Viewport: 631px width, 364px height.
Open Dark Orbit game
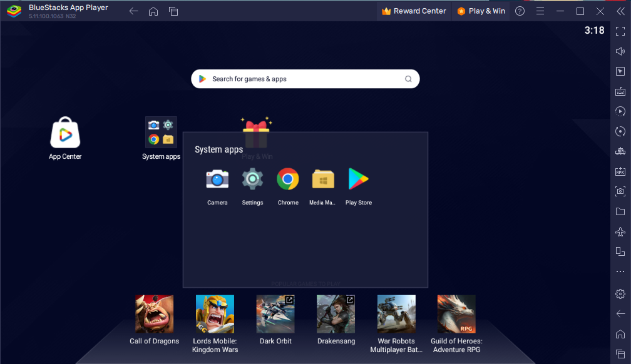[275, 314]
